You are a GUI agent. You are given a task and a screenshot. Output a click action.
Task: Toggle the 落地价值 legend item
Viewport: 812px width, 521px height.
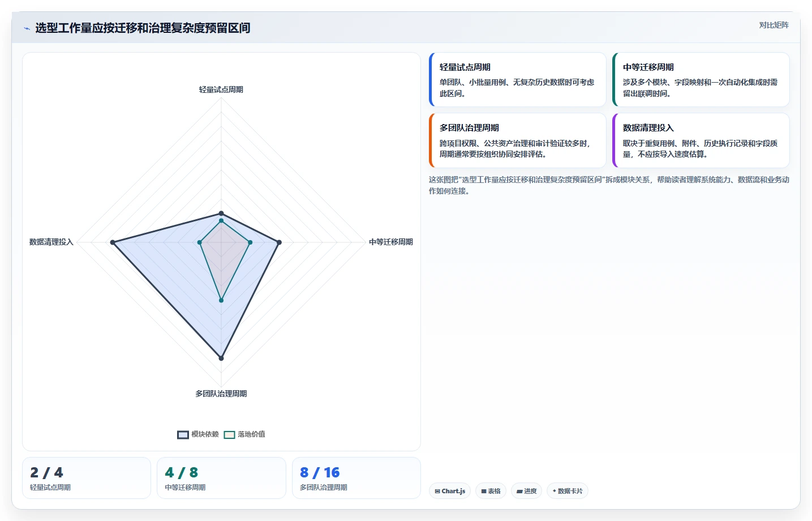244,434
